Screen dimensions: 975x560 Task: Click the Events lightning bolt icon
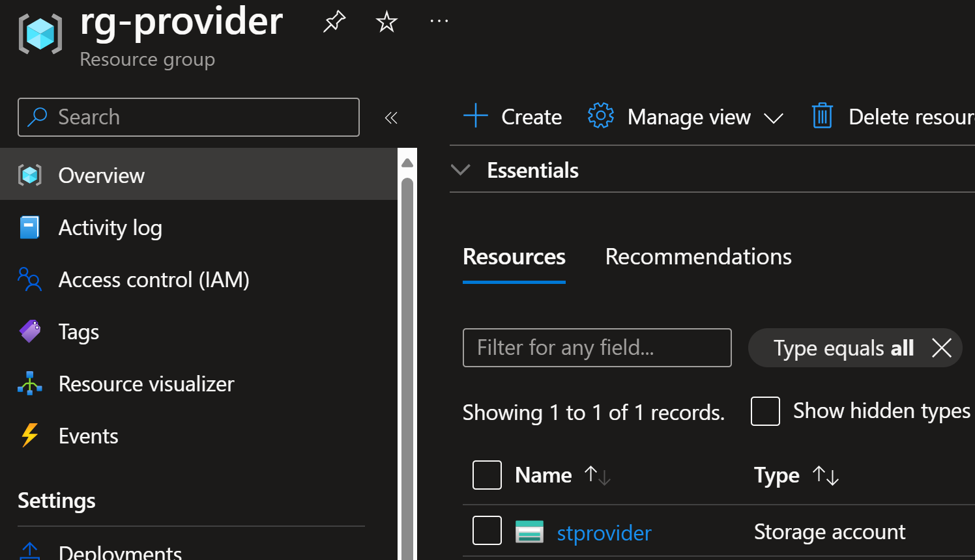(x=29, y=436)
